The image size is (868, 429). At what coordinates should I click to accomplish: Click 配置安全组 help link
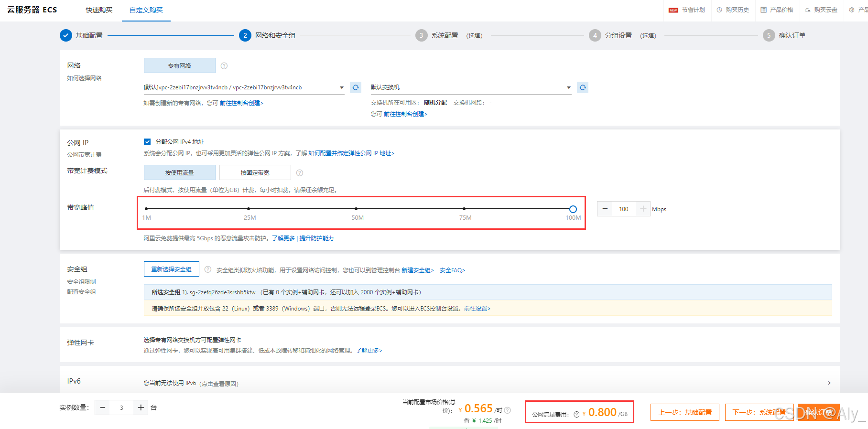tap(81, 292)
